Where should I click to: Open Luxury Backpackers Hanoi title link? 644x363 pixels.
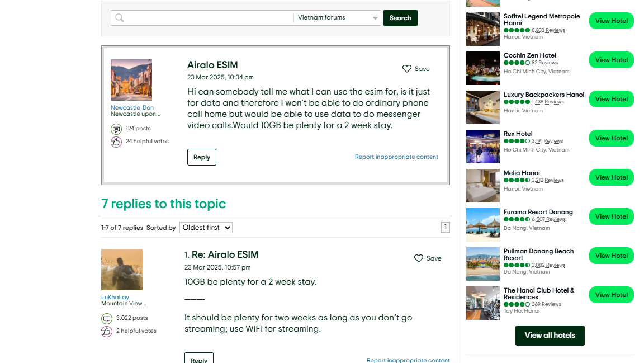(544, 95)
